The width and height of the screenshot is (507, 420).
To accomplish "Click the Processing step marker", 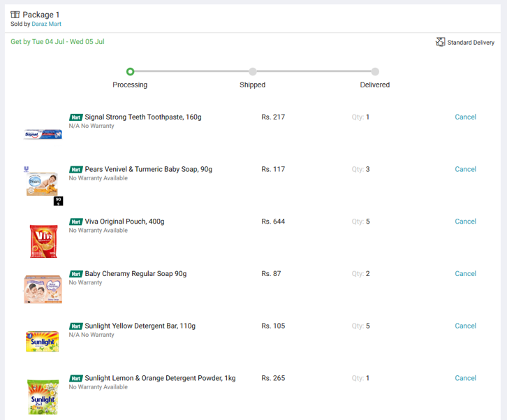I will (x=130, y=71).
